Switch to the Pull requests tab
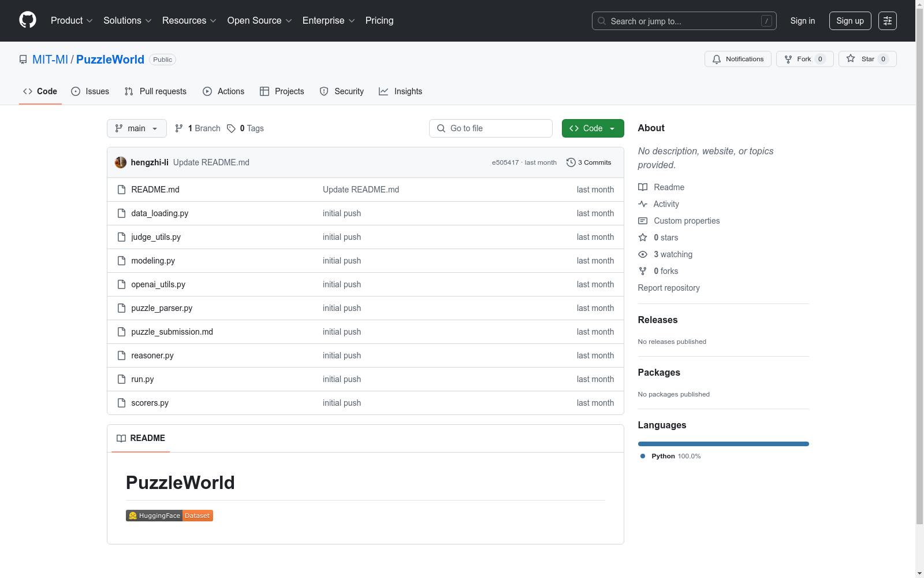The width and height of the screenshot is (924, 578). [155, 91]
